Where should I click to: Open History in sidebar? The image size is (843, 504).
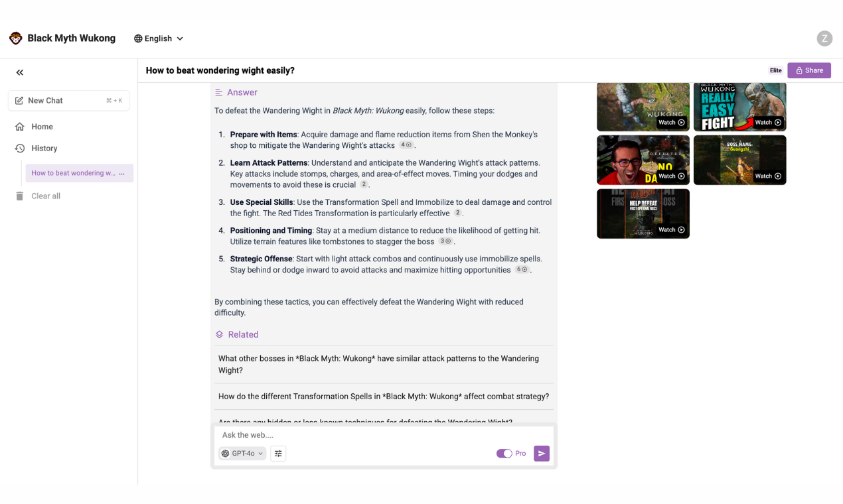[44, 149]
